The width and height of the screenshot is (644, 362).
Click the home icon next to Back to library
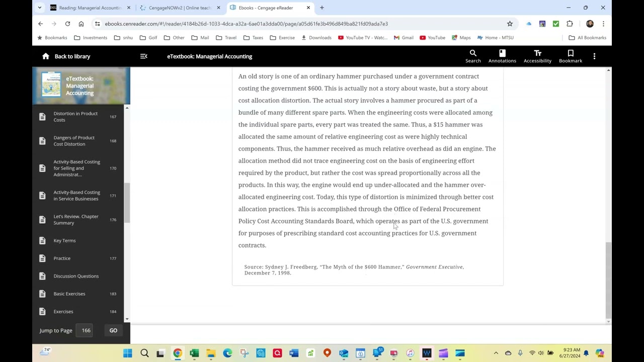pyautogui.click(x=46, y=56)
